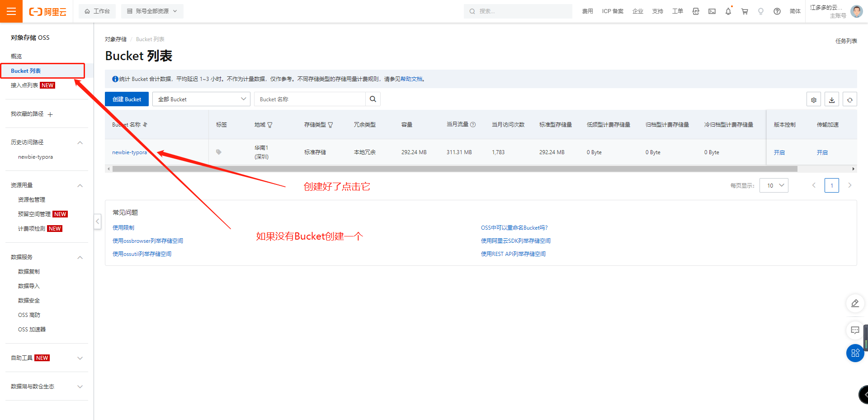Open the 企业 top menu
This screenshot has height=420, width=868.
coord(638,11)
